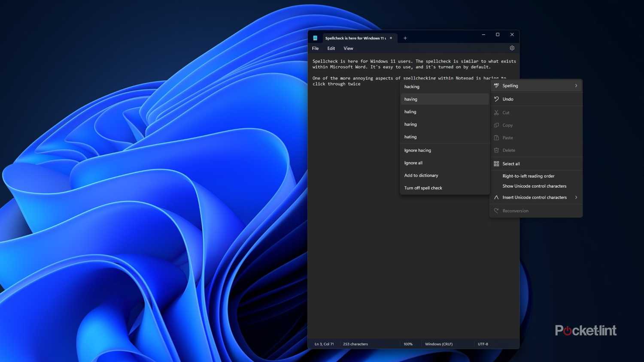Viewport: 644px width, 362px height.
Task: Open the View menu
Action: click(348, 48)
